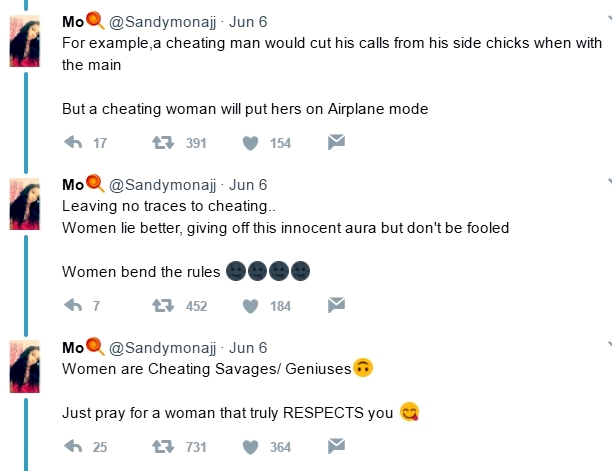Open @Sandymonajj handle on first tweet
612x471 pixels.
164,21
